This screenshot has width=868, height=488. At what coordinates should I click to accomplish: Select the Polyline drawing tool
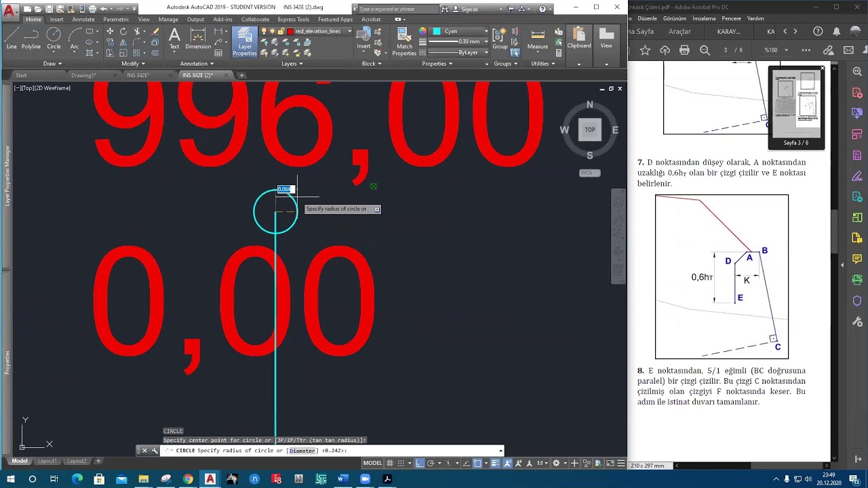click(x=31, y=39)
